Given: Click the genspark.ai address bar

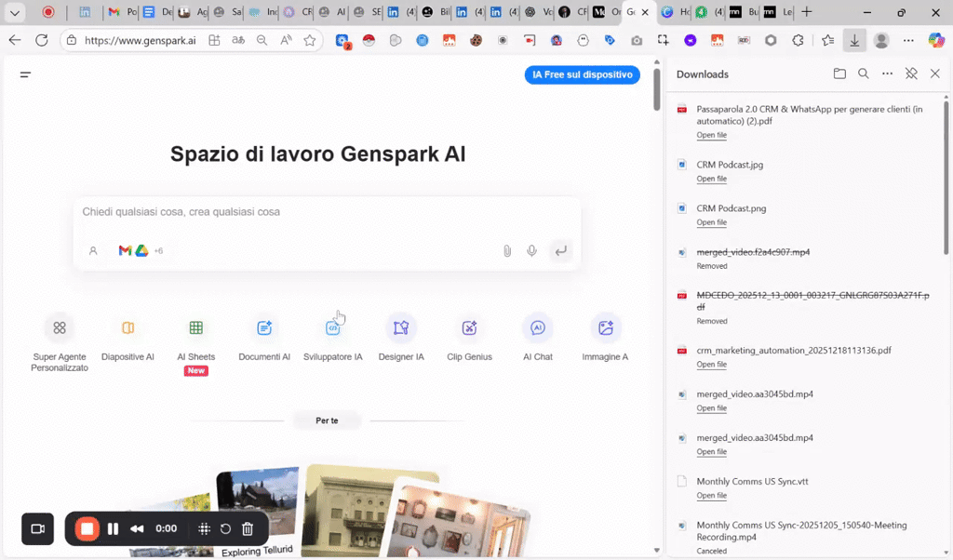Looking at the screenshot, I should (141, 41).
